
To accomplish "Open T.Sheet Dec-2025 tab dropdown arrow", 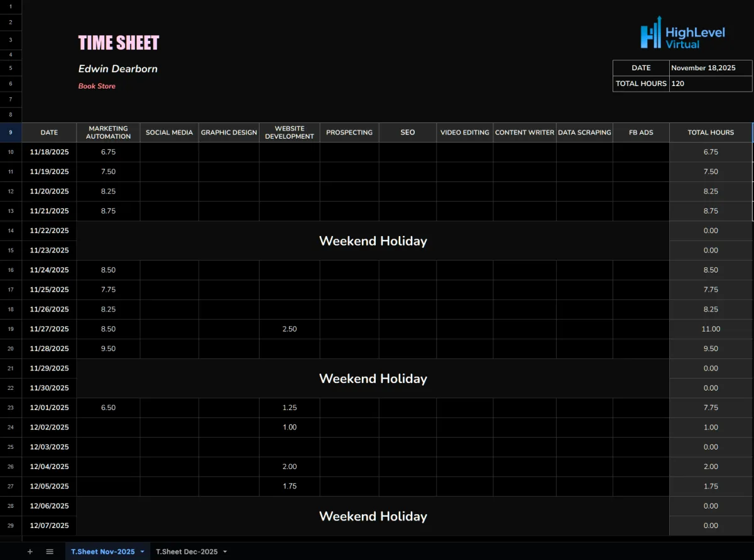I will coord(225,552).
